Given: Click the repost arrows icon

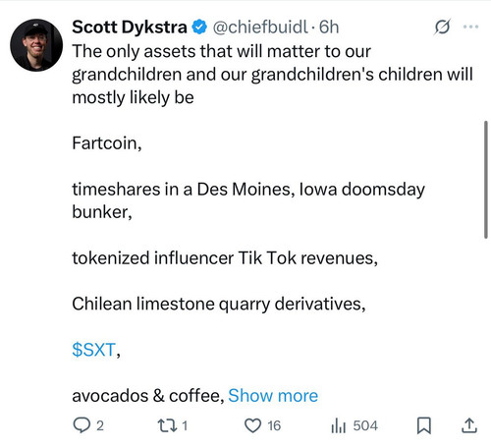Looking at the screenshot, I should [168, 425].
